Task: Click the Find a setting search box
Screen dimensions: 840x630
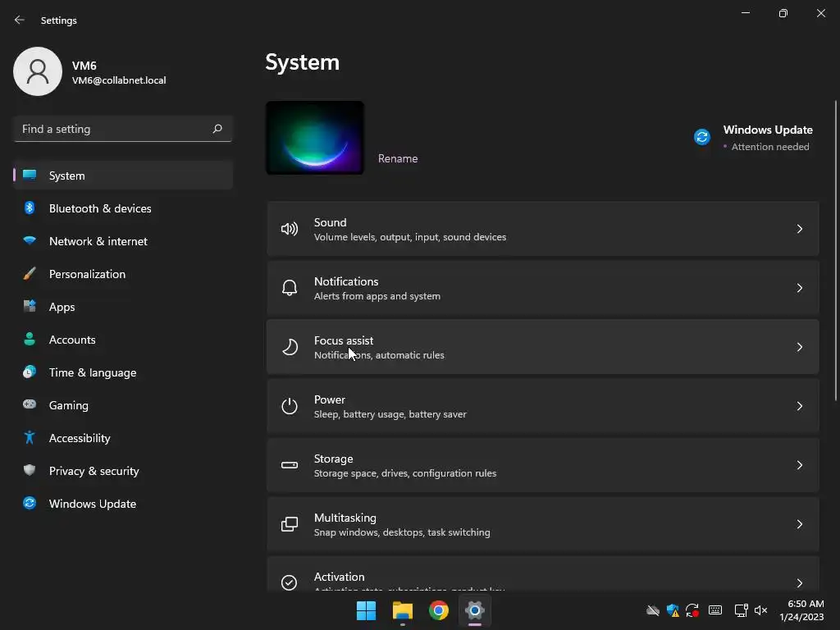Action: pyautogui.click(x=123, y=129)
